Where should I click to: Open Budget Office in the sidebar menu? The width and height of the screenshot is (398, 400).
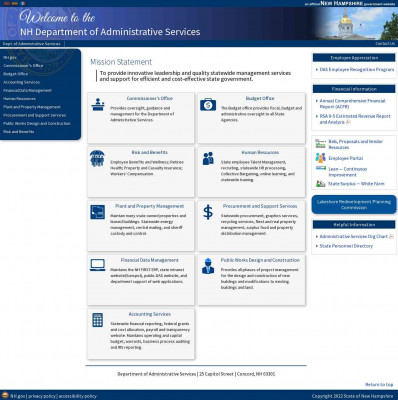(x=15, y=74)
